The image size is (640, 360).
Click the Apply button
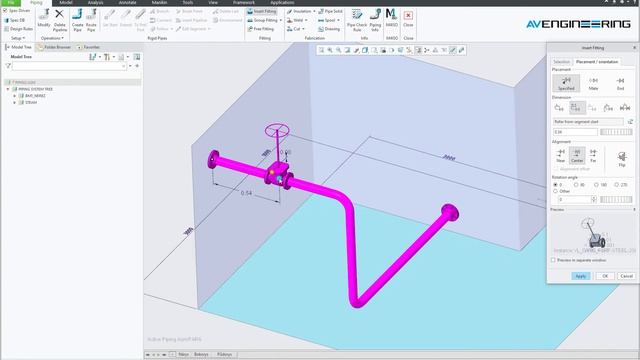(581, 276)
